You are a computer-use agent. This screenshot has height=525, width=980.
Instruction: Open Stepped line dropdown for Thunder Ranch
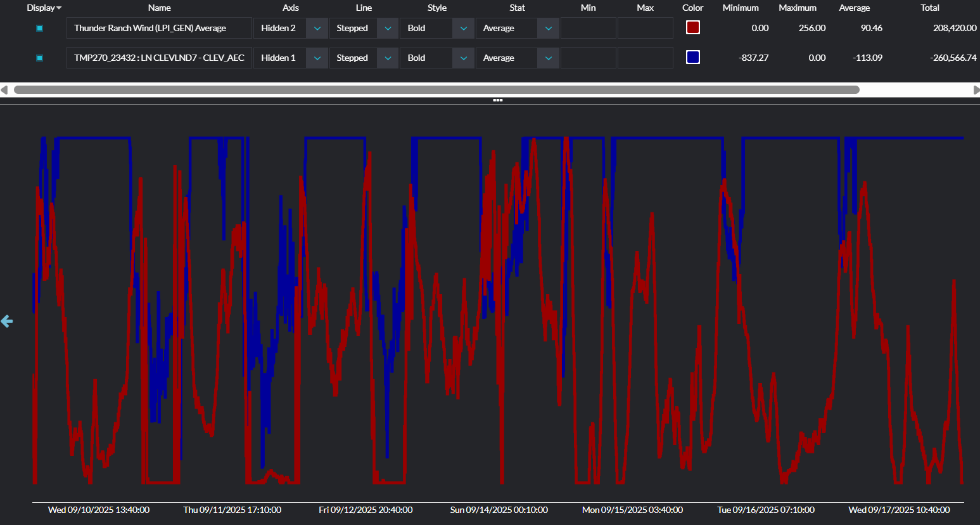pos(388,29)
